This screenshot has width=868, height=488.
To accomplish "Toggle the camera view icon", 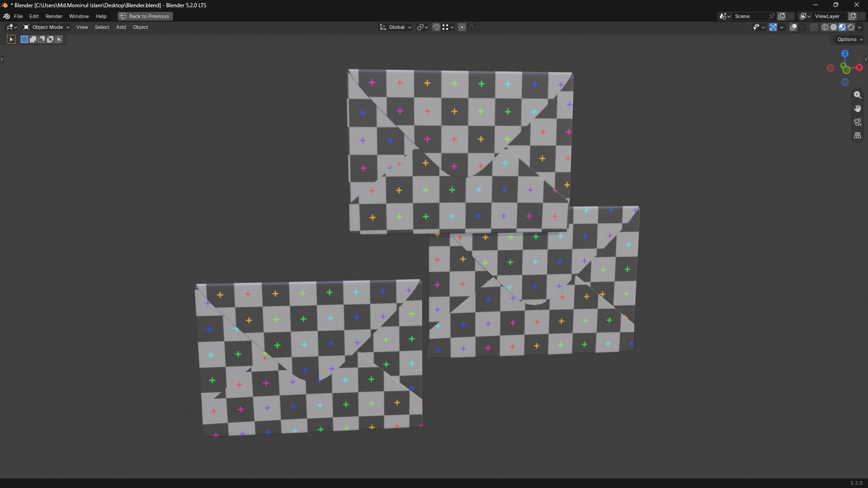I will (x=857, y=122).
